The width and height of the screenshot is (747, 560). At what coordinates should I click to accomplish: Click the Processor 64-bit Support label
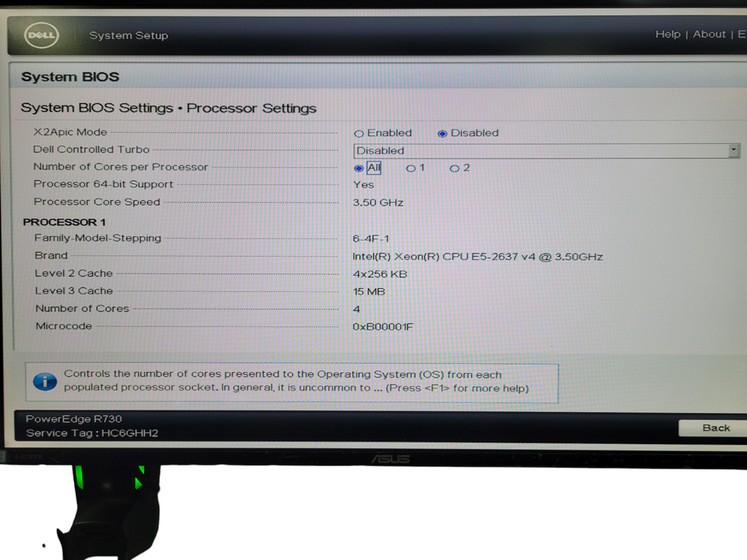point(103,184)
